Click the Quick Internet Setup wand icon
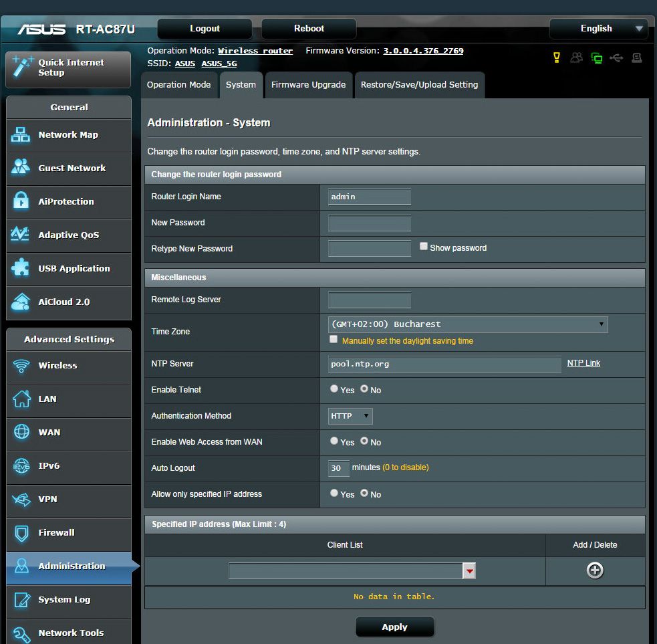The image size is (657, 644). (22, 68)
